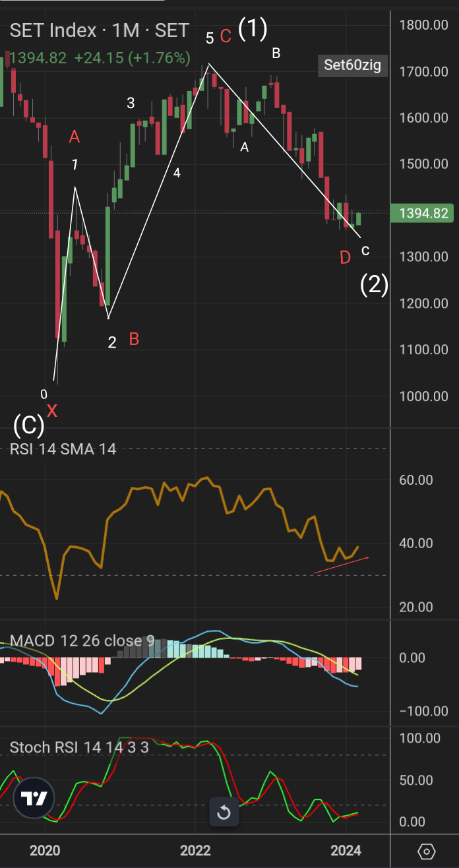
Task: Click the 1100.00 price axis label
Action: coord(423,350)
